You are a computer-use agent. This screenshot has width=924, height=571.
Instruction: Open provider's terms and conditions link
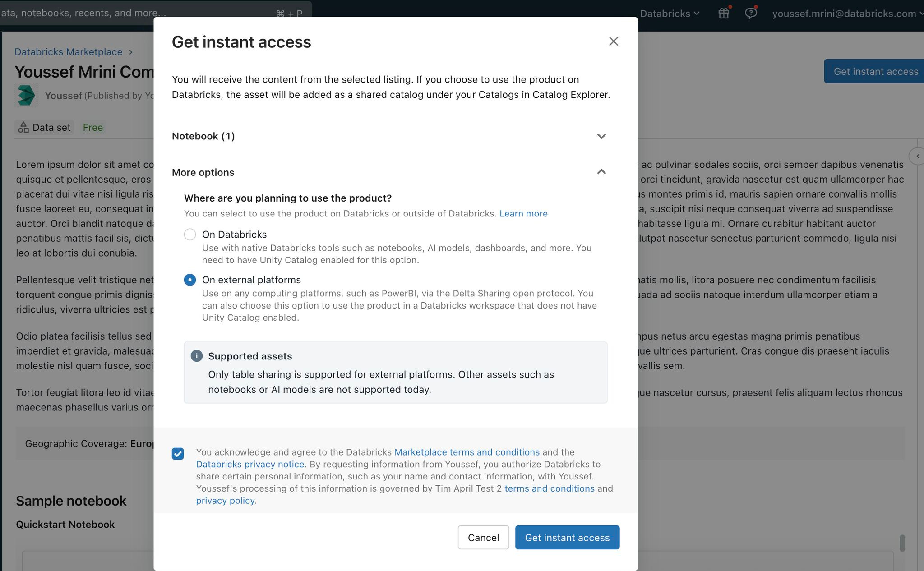pyautogui.click(x=550, y=488)
